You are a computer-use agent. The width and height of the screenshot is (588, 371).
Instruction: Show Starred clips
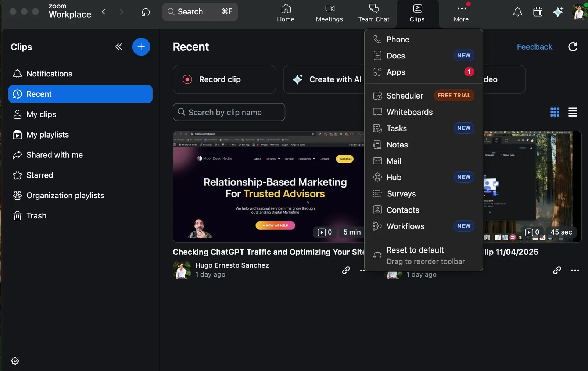(x=80, y=175)
